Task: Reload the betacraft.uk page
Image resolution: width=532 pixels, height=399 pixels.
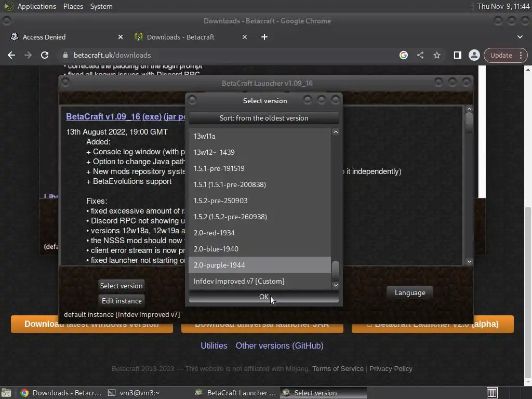Action: (x=45, y=55)
